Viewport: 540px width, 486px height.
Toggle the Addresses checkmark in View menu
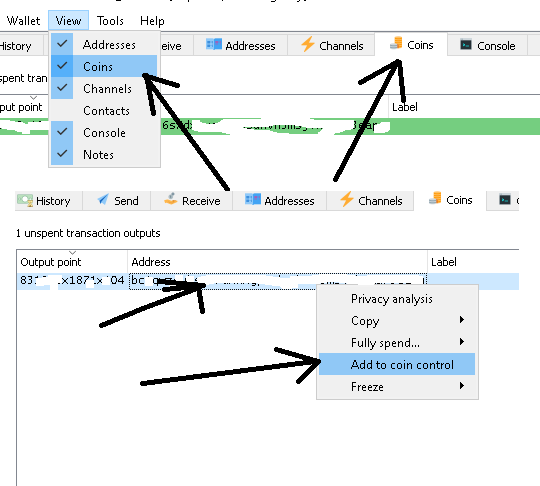click(62, 44)
